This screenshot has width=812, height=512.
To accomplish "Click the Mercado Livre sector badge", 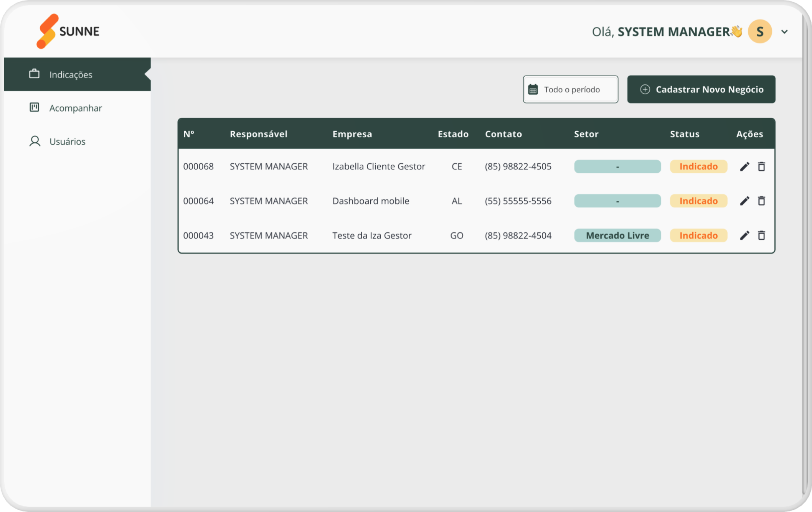I will point(617,235).
